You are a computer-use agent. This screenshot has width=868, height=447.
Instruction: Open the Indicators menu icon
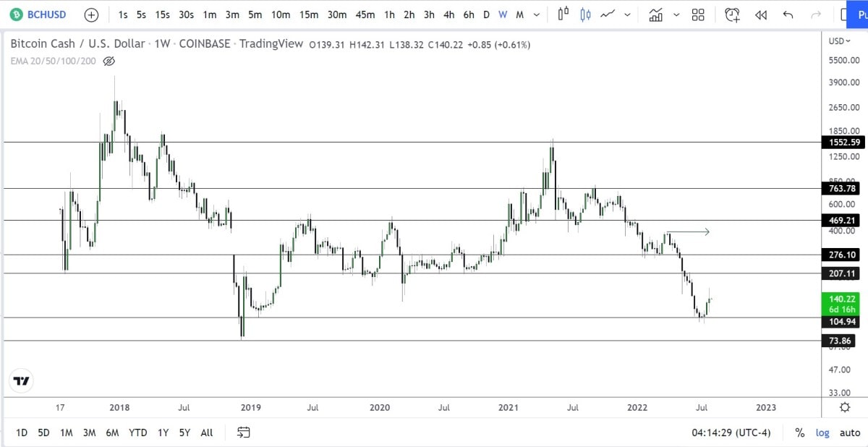tap(656, 14)
